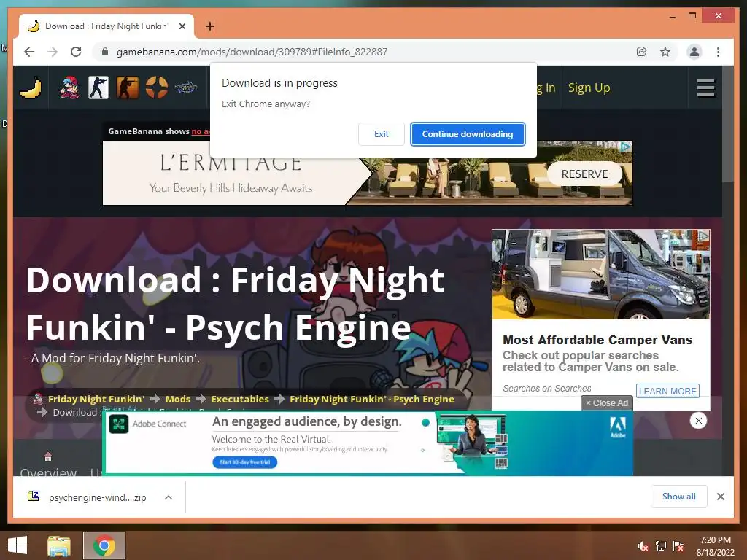Open the Counter-Strike Source game icon
Image resolution: width=747 pixels, height=560 pixels.
point(128,87)
